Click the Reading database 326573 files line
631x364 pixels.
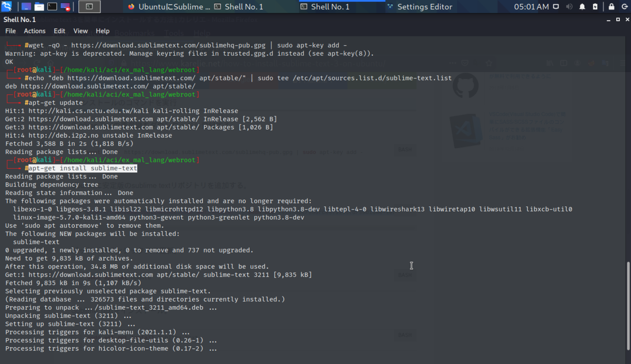click(145, 299)
